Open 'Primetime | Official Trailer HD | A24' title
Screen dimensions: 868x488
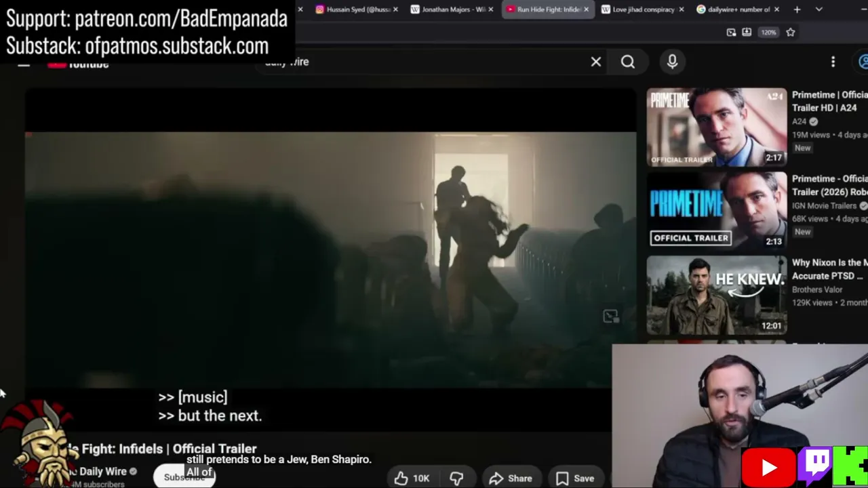click(830, 101)
